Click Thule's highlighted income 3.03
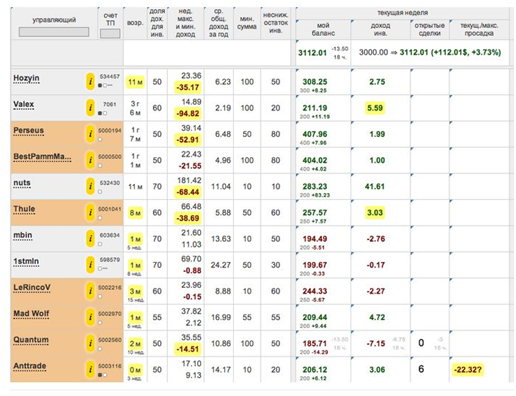The image size is (516, 396). coord(375,213)
